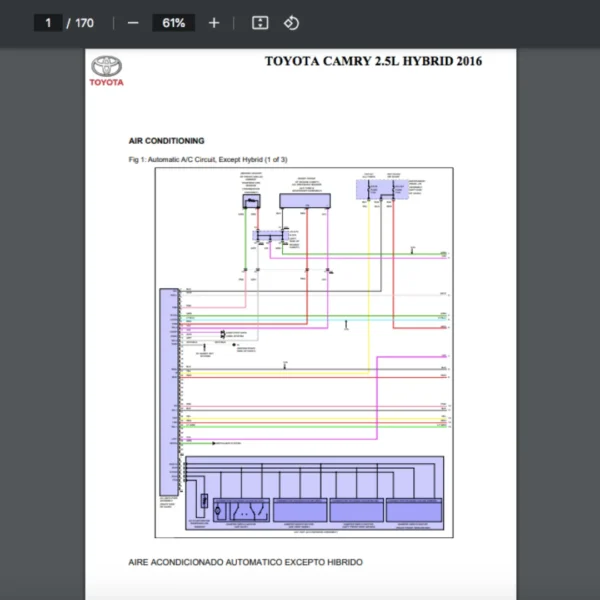The width and height of the screenshot is (600, 600).
Task: Click the Toyota logo on the page
Action: pyautogui.click(x=107, y=67)
